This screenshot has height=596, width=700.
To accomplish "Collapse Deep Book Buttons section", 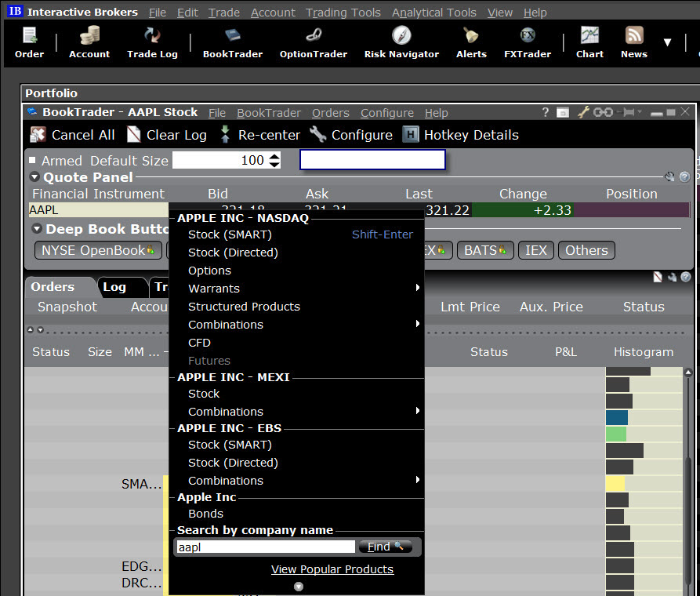I will [37, 229].
